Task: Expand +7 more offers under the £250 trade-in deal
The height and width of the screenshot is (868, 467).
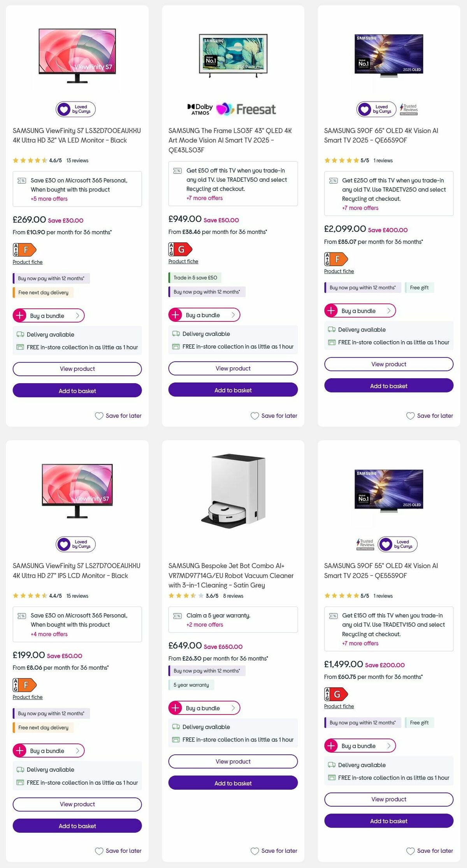Action: pyautogui.click(x=360, y=208)
